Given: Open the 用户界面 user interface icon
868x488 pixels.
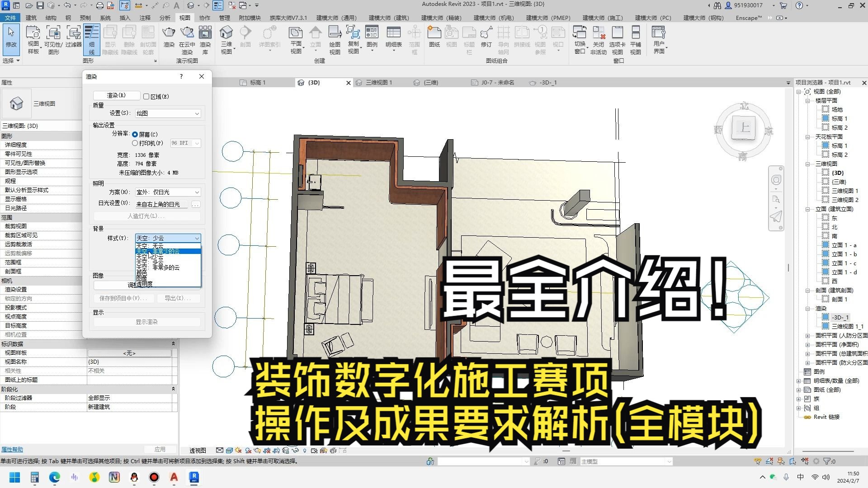Looking at the screenshot, I should [659, 40].
